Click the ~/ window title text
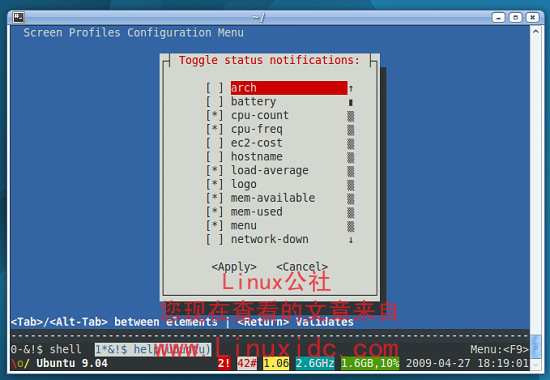The image size is (550, 380). [x=258, y=17]
